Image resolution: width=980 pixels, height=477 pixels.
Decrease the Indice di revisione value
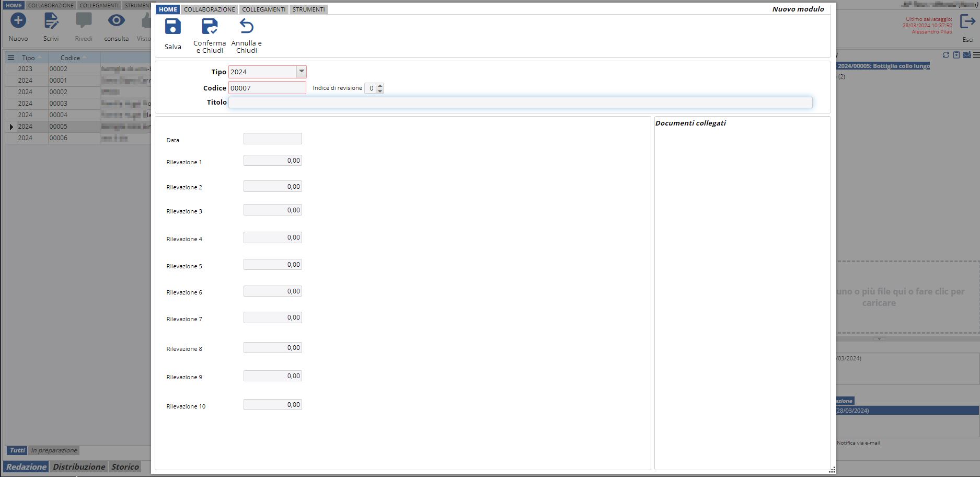point(380,91)
